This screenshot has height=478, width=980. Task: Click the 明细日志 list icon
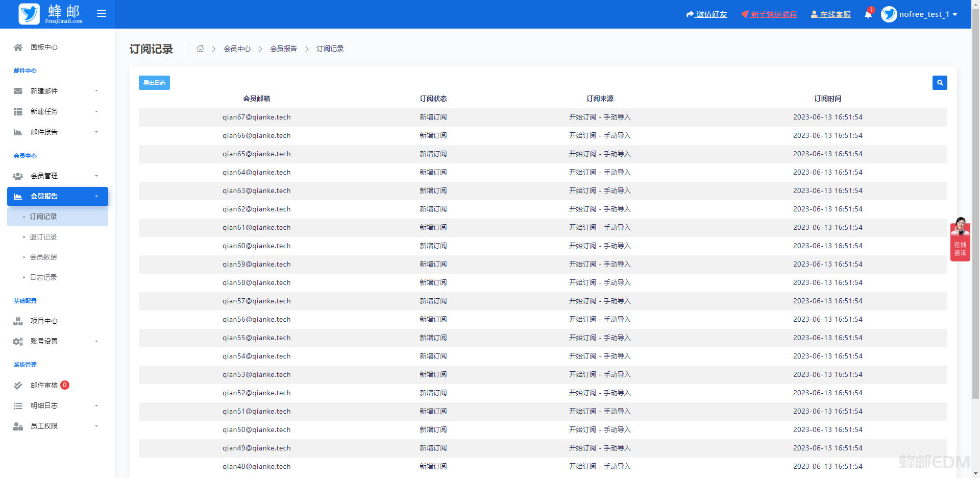[x=18, y=405]
